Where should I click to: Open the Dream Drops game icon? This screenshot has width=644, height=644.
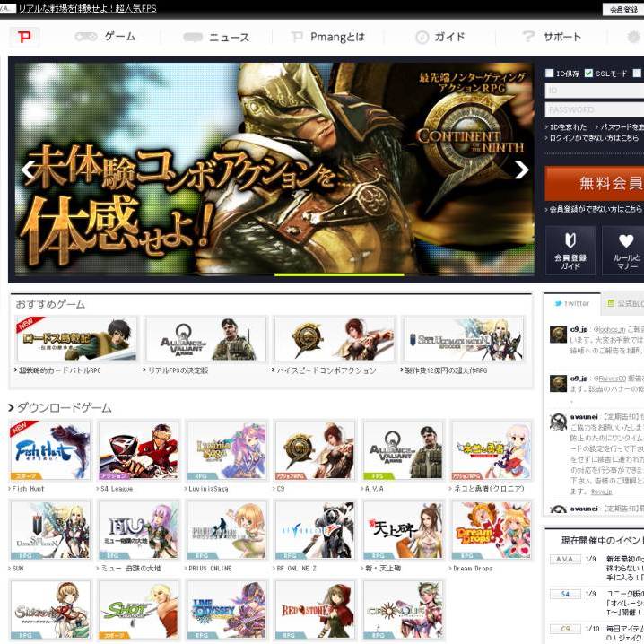(x=492, y=530)
